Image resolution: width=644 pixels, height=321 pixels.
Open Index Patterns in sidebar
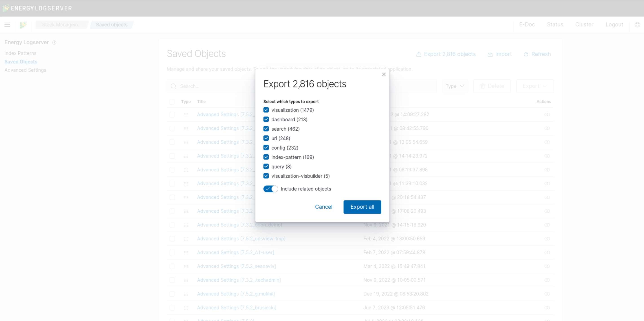20,53
